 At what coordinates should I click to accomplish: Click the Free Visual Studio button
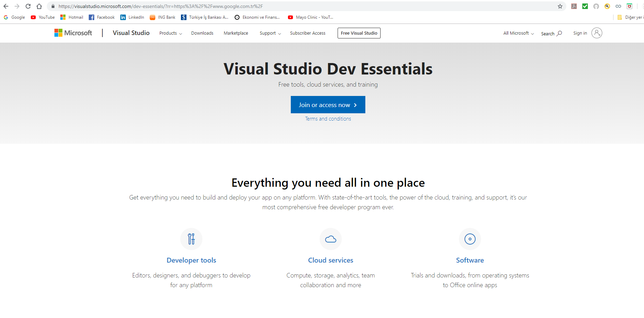pos(359,33)
